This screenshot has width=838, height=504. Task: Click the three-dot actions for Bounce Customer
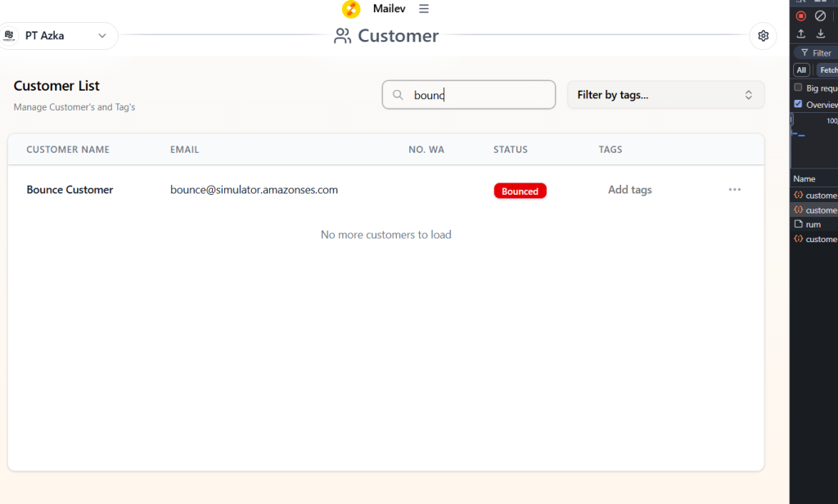coord(734,190)
